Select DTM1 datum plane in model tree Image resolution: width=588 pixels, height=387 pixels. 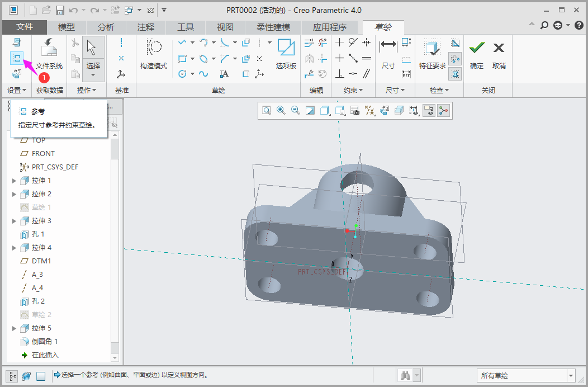pos(41,261)
